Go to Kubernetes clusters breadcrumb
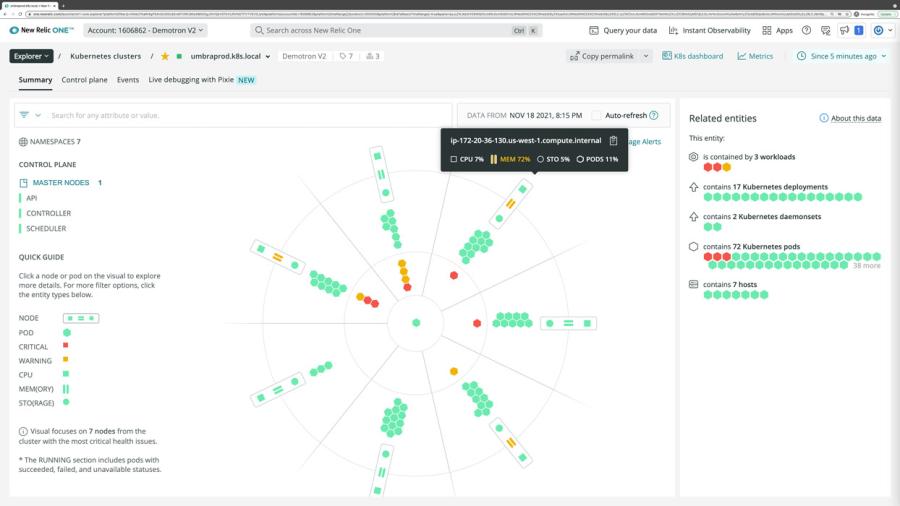This screenshot has width=900, height=506. [x=106, y=56]
